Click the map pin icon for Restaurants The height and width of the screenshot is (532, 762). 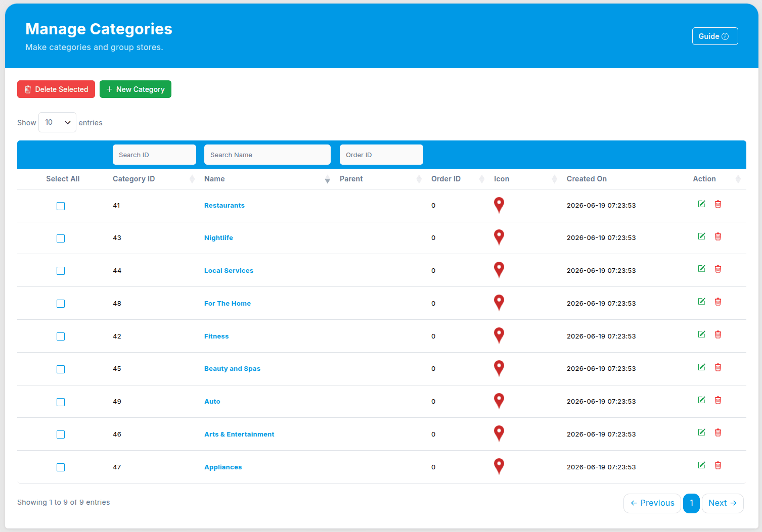click(x=499, y=205)
